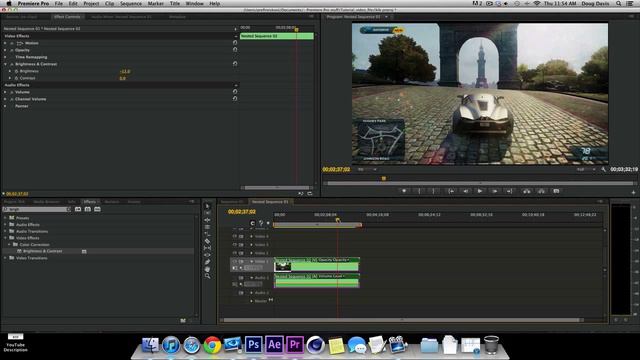
Task: Expand the Channel Volume effect
Action: coord(5,99)
